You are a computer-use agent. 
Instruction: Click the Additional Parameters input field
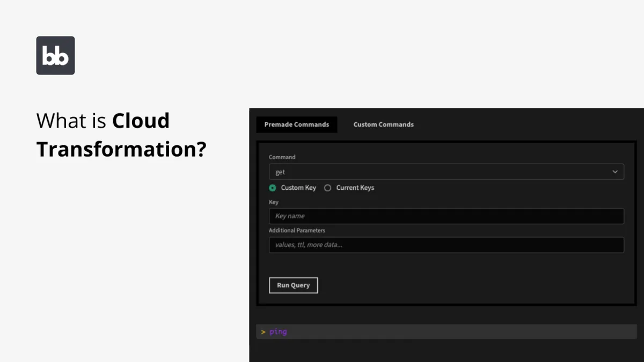[446, 245]
